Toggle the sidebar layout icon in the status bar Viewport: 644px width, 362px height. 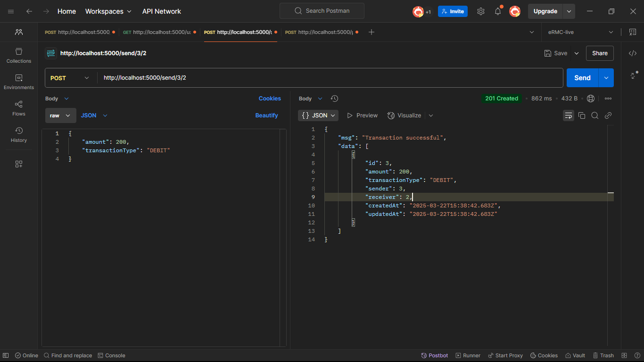[6, 355]
